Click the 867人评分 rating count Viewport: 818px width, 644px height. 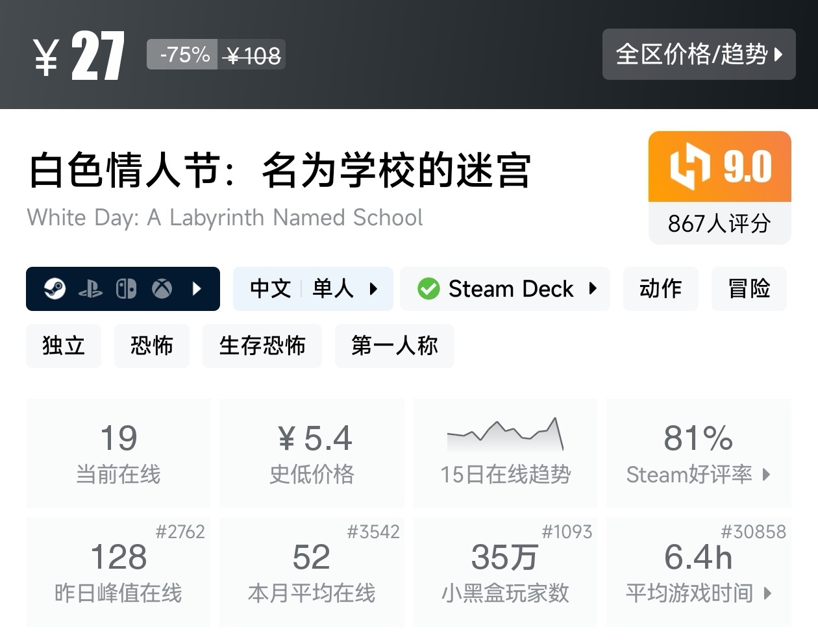720,224
